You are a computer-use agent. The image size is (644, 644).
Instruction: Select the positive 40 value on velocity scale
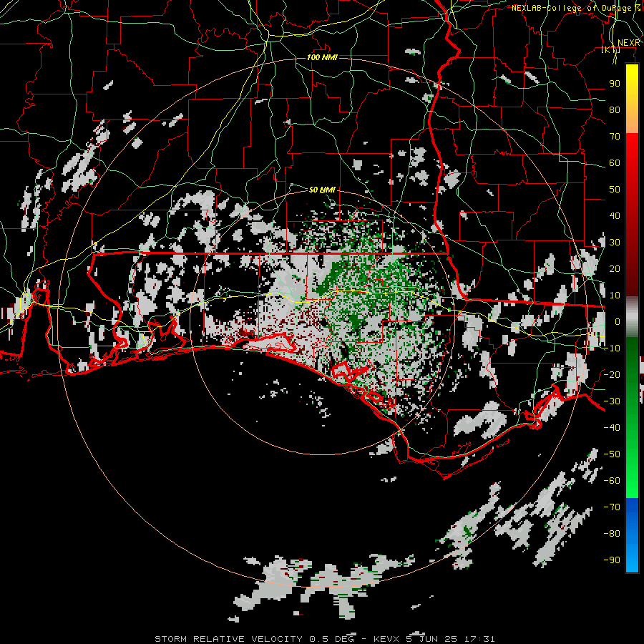click(x=615, y=216)
